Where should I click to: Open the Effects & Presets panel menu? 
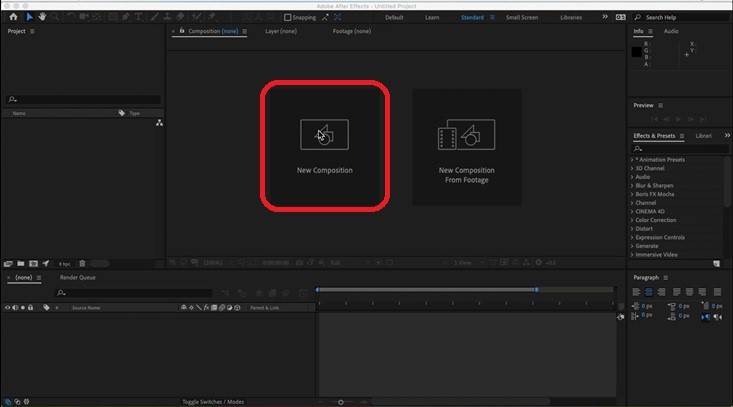click(x=682, y=136)
